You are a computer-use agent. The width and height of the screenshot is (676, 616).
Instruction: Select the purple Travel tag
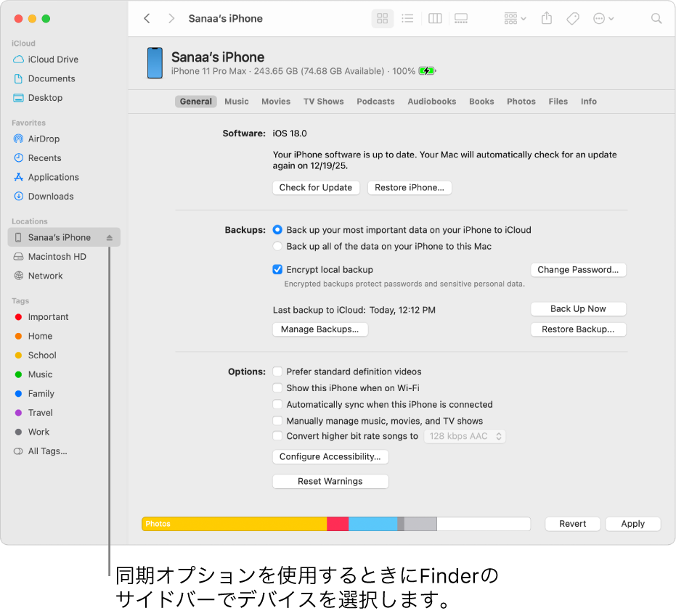point(33,413)
